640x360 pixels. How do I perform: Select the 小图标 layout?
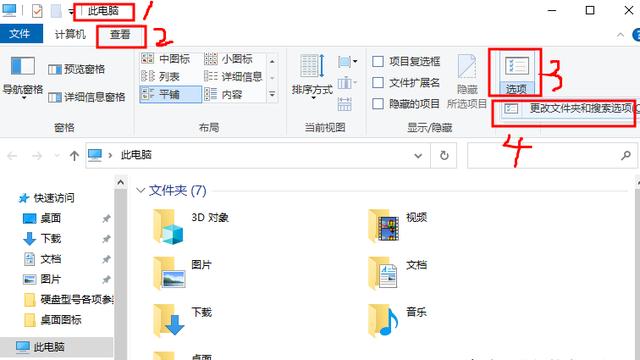pos(229,59)
